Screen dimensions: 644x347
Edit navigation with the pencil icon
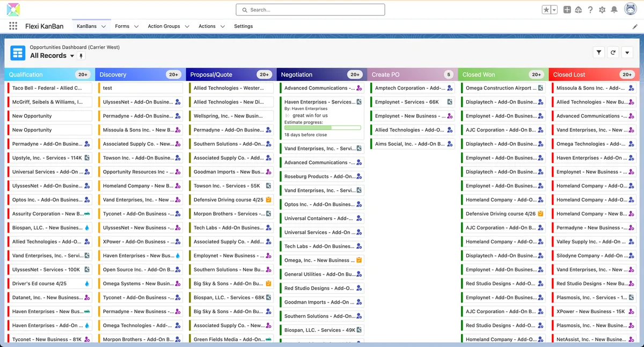[635, 26]
